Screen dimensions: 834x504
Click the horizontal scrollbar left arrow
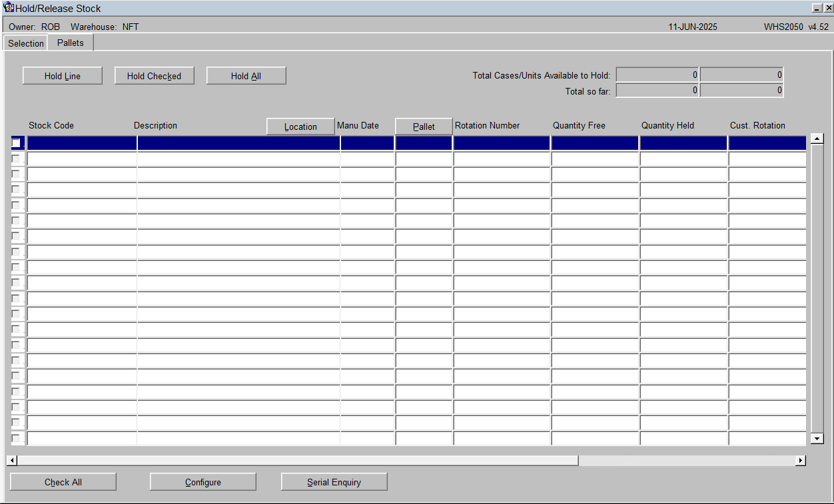click(11, 461)
